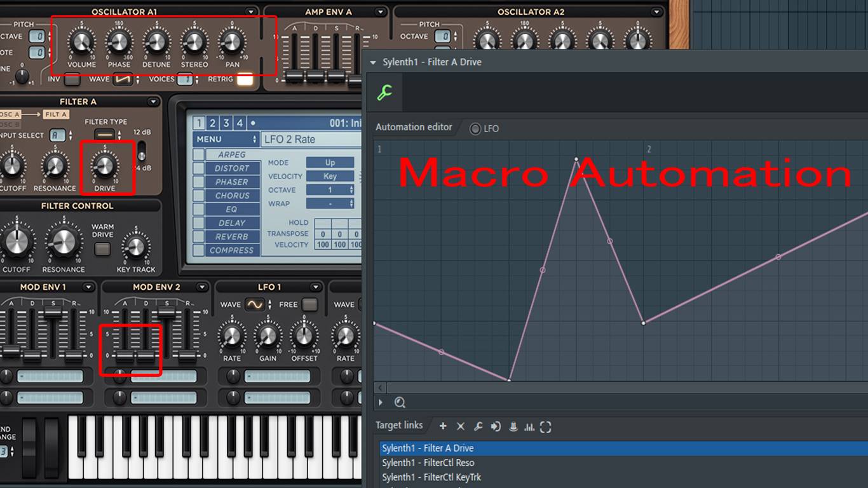Select the Automation editor tab
Screen dimensions: 868x488
pyautogui.click(x=414, y=127)
